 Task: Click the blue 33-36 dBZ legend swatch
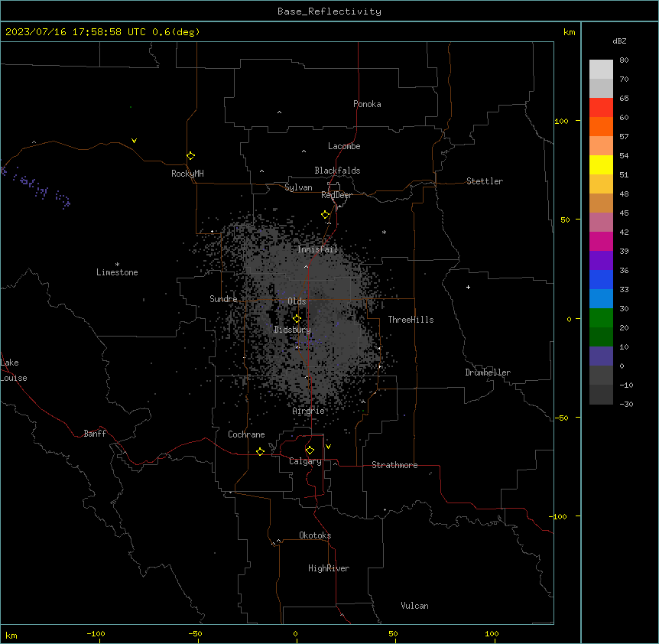(601, 279)
